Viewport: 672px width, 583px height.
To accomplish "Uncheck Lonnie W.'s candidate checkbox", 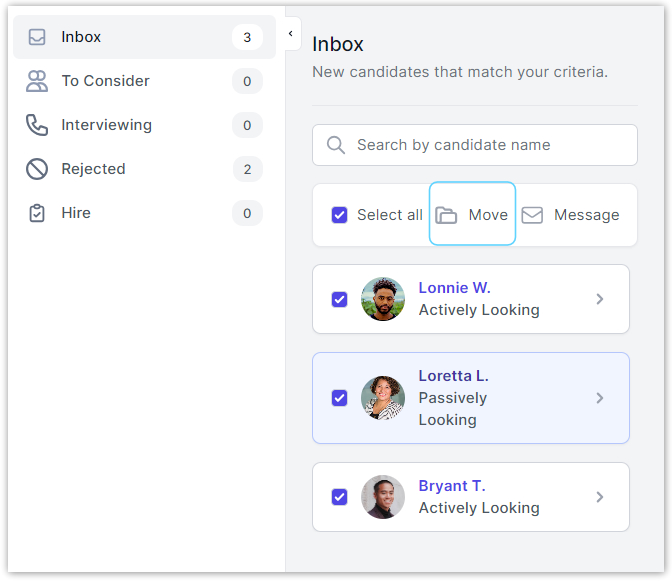I will click(x=339, y=299).
